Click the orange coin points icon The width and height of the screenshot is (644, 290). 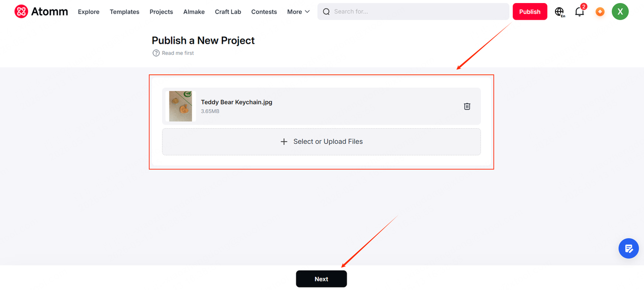600,12
